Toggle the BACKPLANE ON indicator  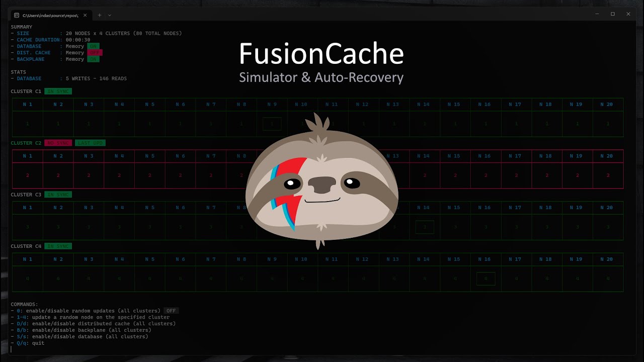[93, 59]
